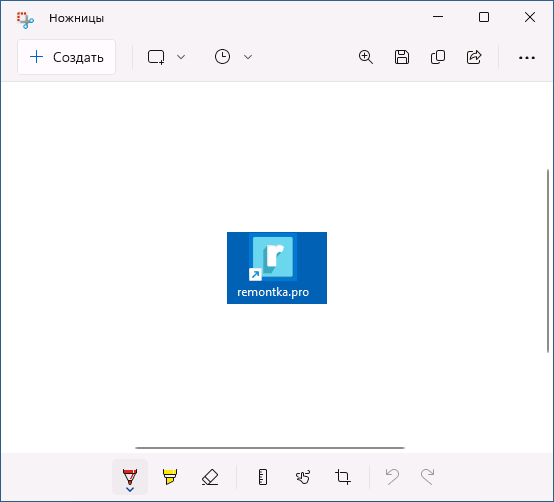Viewport: 554px width, 502px height.
Task: Maximize the Ножницы window
Action: 484,17
